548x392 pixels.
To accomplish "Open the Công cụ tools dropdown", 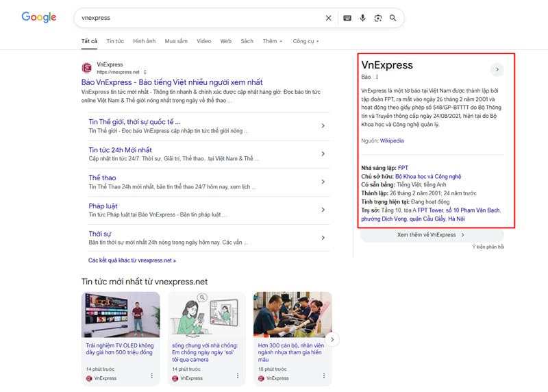I will 306,41.
